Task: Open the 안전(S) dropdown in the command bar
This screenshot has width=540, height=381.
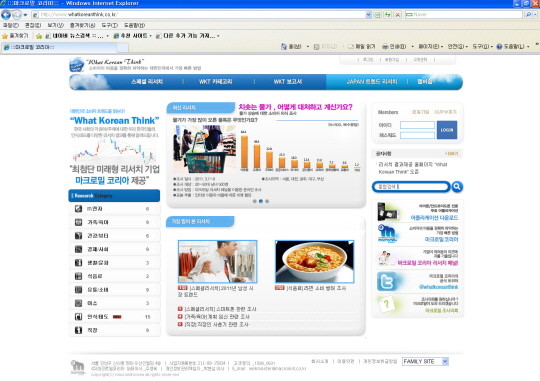Action: click(x=458, y=47)
